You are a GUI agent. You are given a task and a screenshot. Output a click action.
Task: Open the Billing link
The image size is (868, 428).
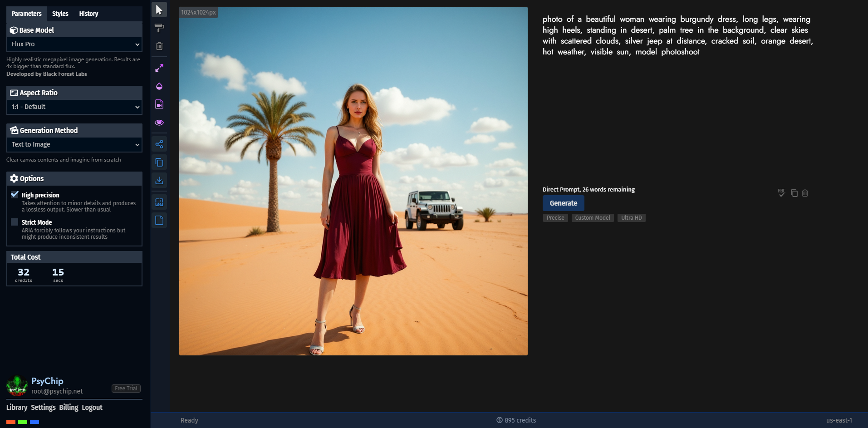[x=69, y=407]
